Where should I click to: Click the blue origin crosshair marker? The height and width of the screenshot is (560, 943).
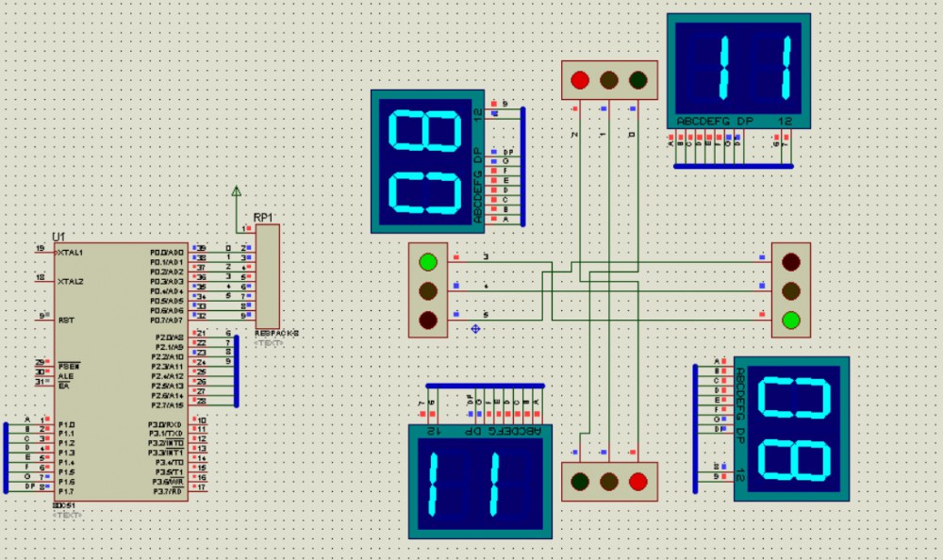[x=475, y=328]
